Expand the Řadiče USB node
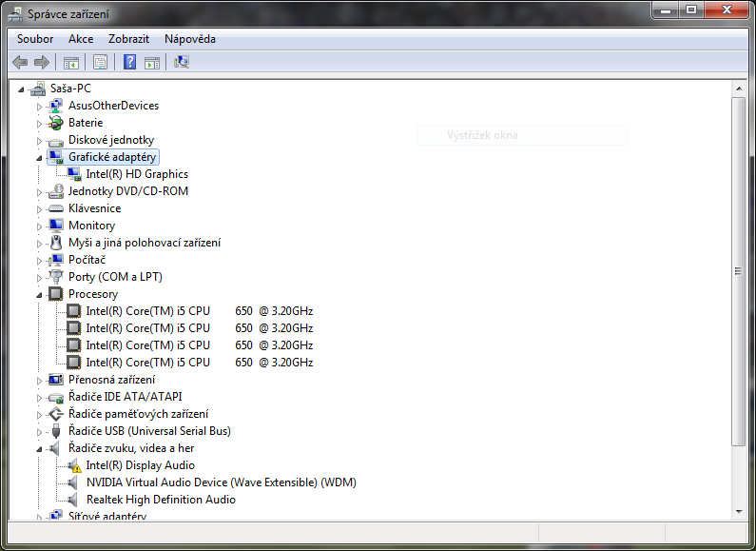This screenshot has height=551, width=756. [40, 432]
